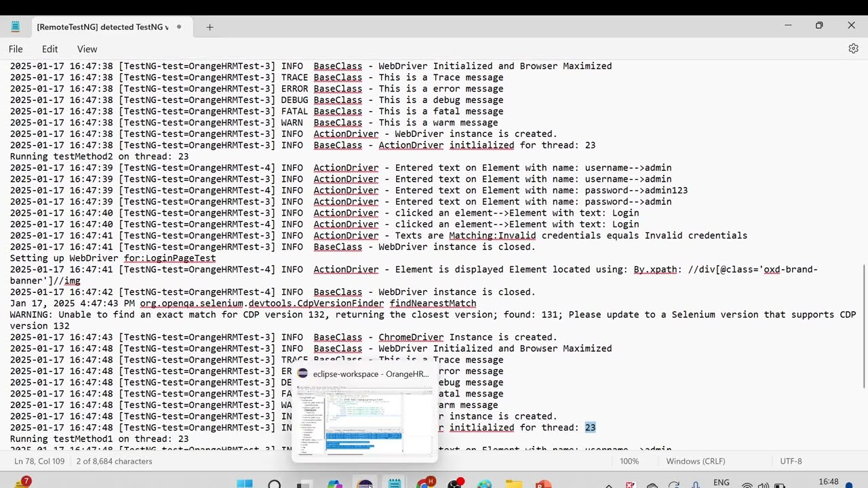Click 'Running testMethod1 on thread: 23' line
Image resolution: width=868 pixels, height=488 pixels.
click(99, 439)
